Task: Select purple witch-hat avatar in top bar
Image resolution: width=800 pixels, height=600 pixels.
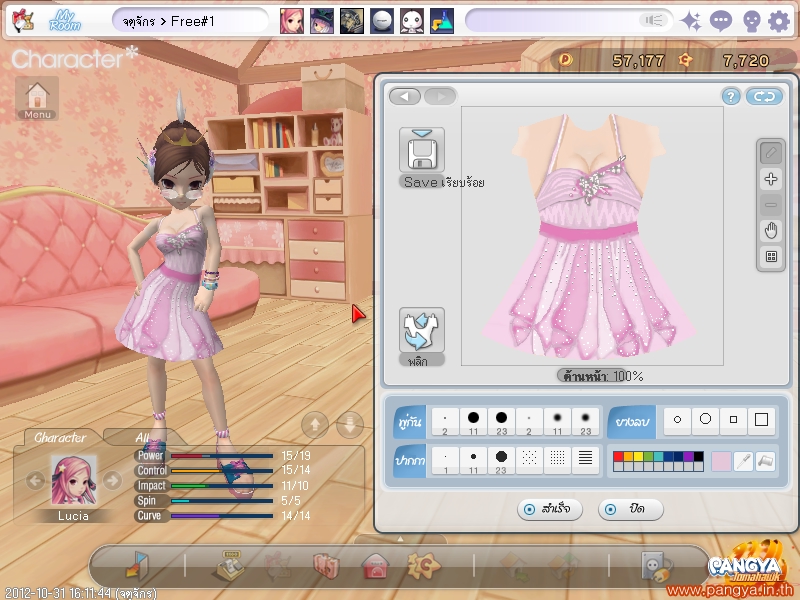Action: pos(322,21)
